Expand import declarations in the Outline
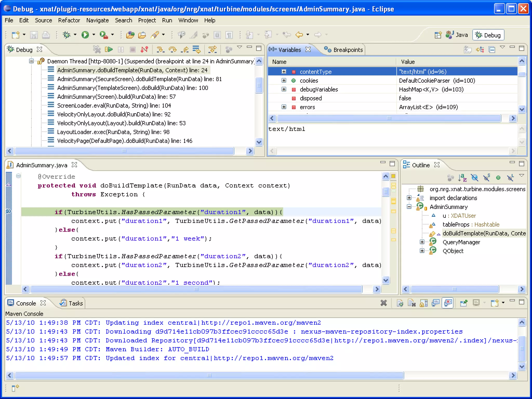532x399 pixels. 409,198
